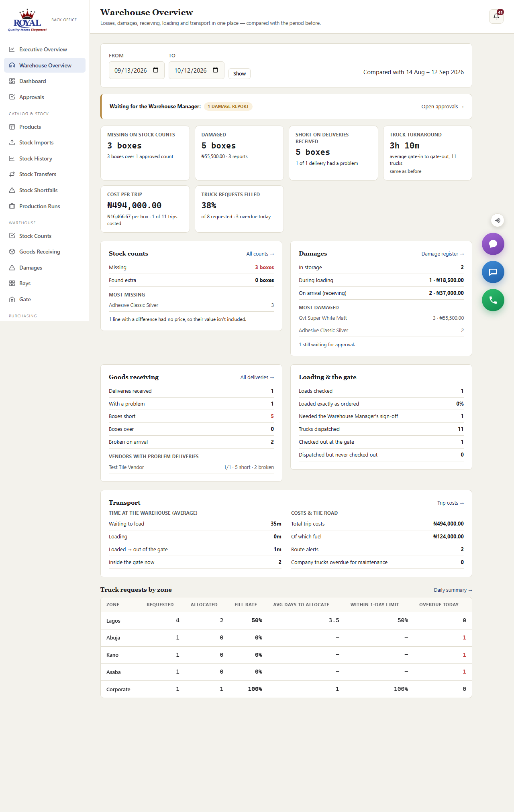The image size is (514, 812).
Task: Click the Truck Requests Filled 38% card
Action: coord(239,209)
